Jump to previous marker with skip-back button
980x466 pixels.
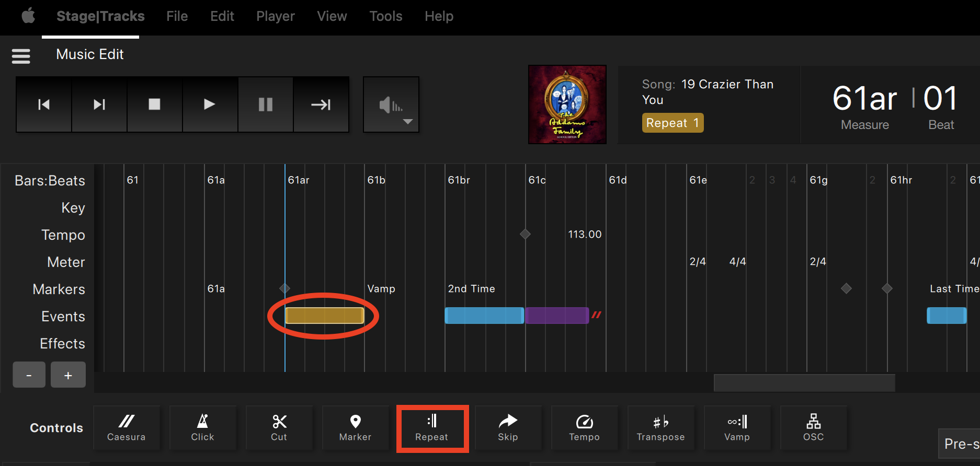tap(44, 104)
